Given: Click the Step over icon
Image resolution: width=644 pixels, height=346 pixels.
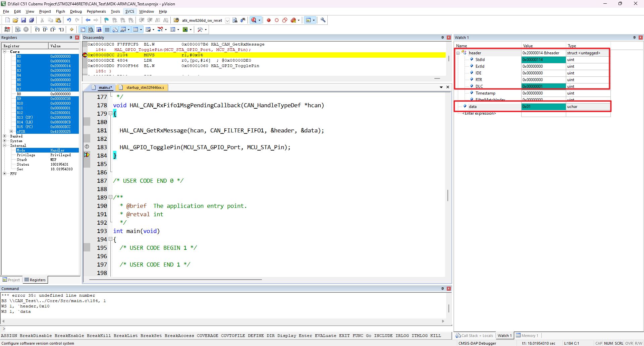Looking at the screenshot, I should click(x=45, y=30).
